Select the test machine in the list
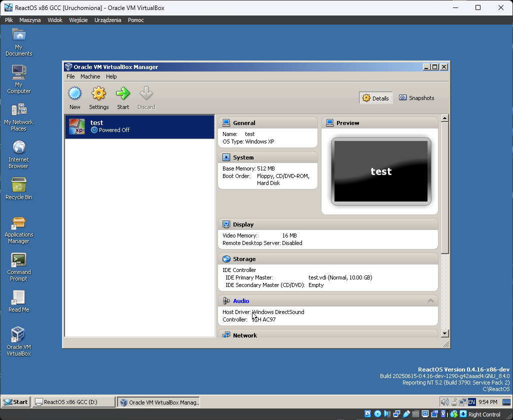The width and height of the screenshot is (513, 420). point(139,126)
